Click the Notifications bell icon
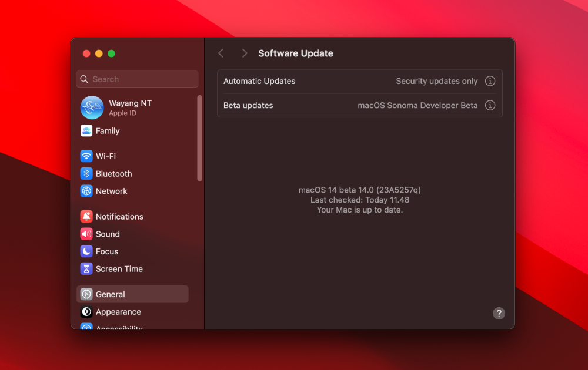Screen dimensions: 588x370 [86, 217]
